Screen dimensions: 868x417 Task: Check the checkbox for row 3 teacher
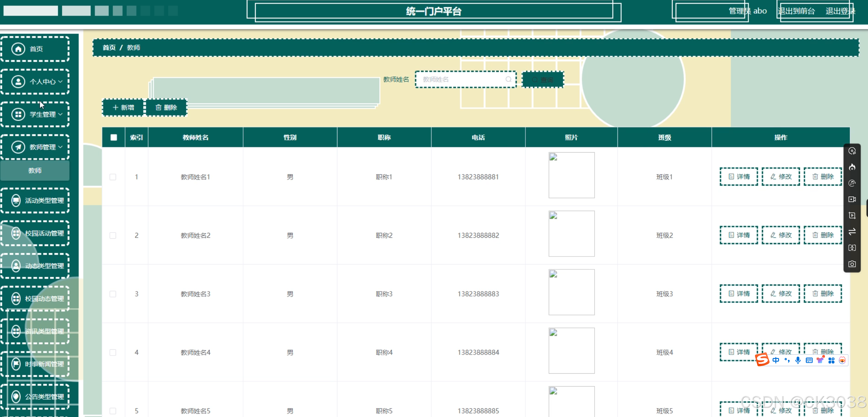(x=113, y=294)
